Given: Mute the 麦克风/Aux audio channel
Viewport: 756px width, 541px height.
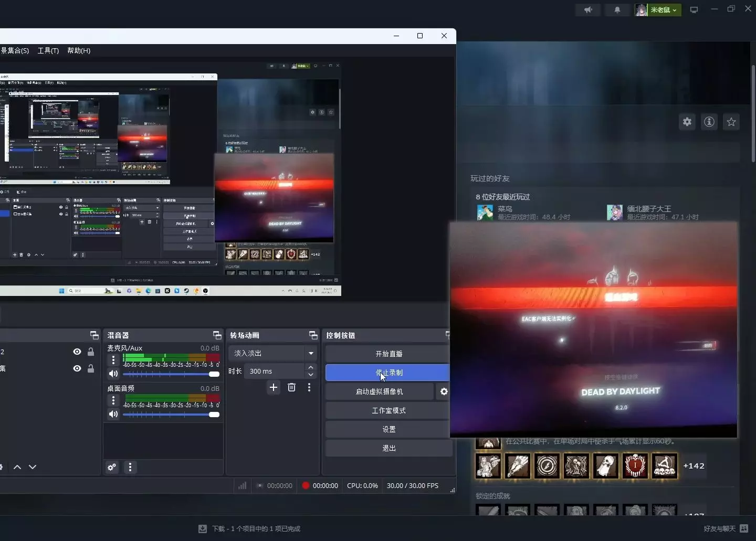Looking at the screenshot, I should pos(113,374).
